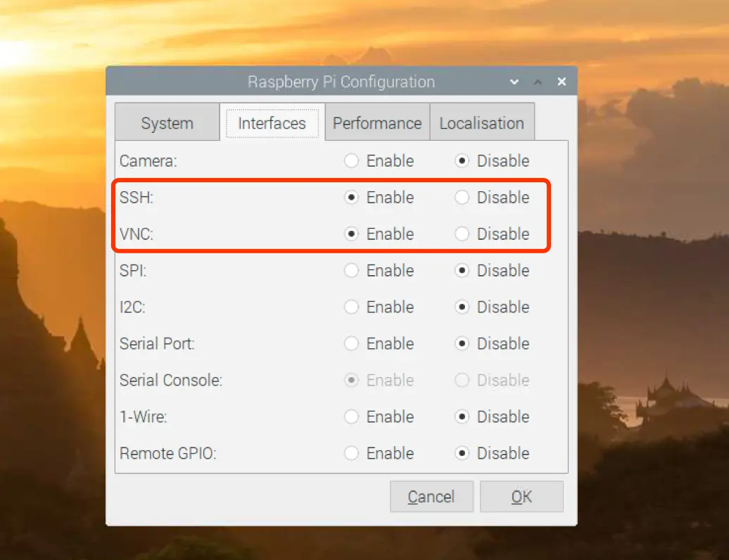Click the Interfaces tab
The image size is (729, 560).
(x=272, y=123)
